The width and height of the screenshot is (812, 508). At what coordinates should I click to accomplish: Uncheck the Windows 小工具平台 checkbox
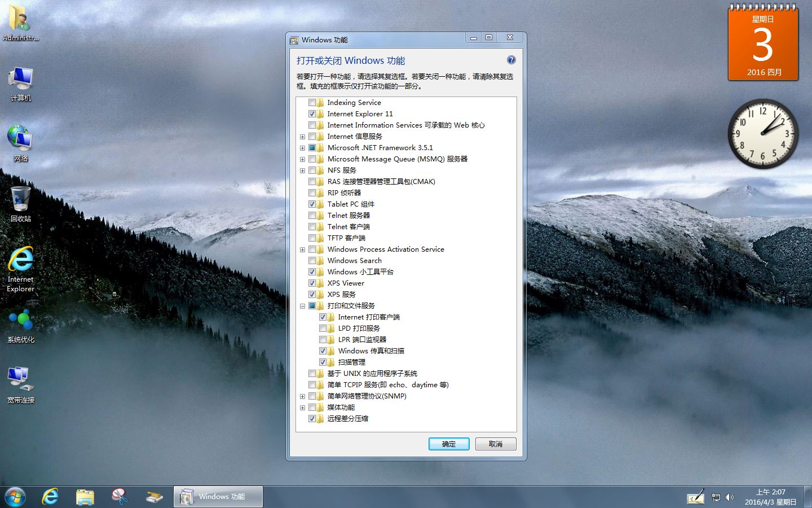pos(312,271)
